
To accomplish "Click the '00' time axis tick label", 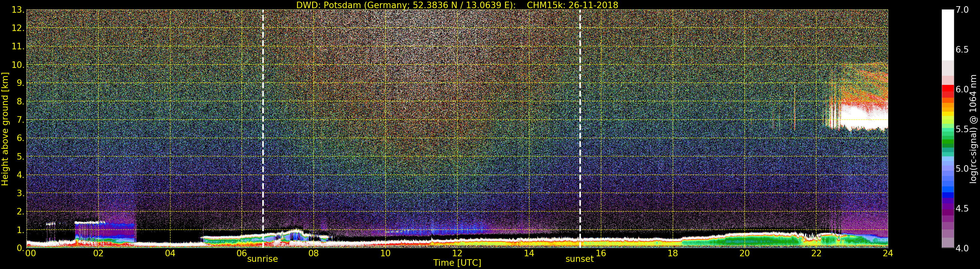I will (30, 253).
